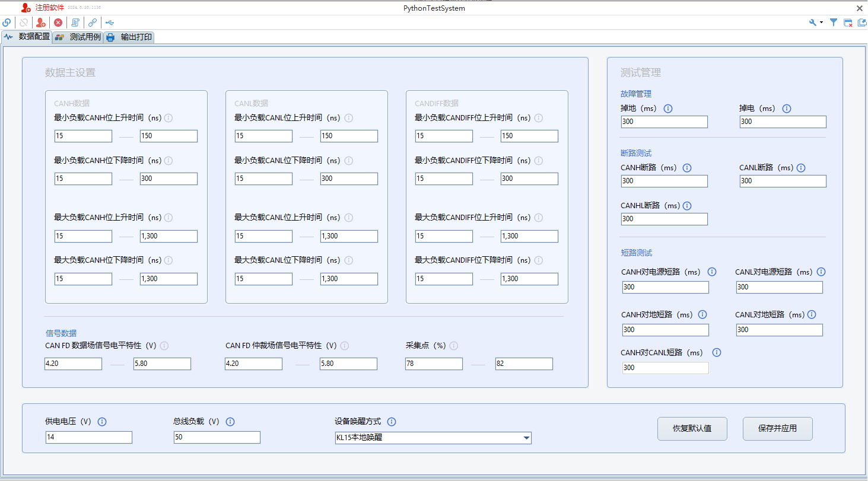Click the 掉地 (ms) input field
The height and width of the screenshot is (481, 868).
(664, 122)
